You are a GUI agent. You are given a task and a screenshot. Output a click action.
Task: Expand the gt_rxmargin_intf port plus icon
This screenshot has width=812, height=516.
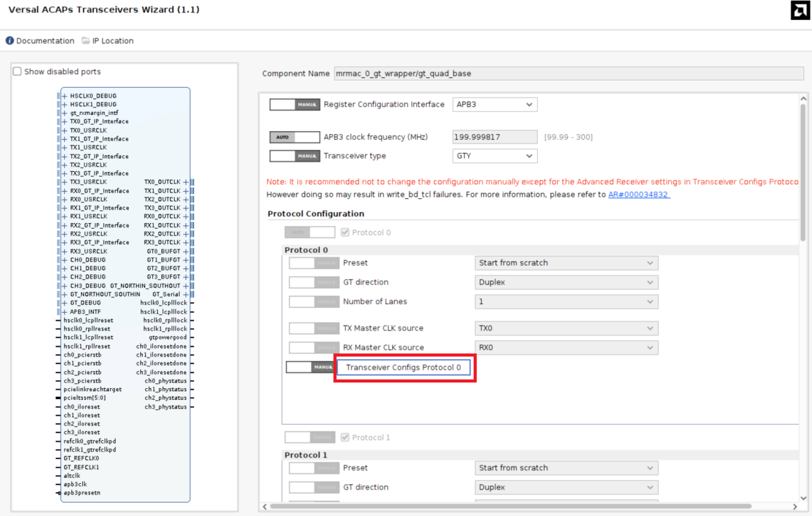[x=65, y=113]
